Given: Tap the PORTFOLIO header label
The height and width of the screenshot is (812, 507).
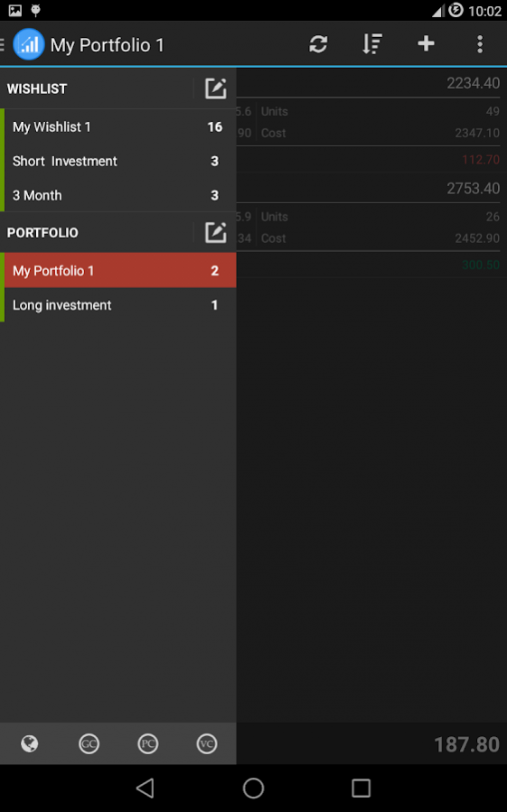Looking at the screenshot, I should point(42,232).
